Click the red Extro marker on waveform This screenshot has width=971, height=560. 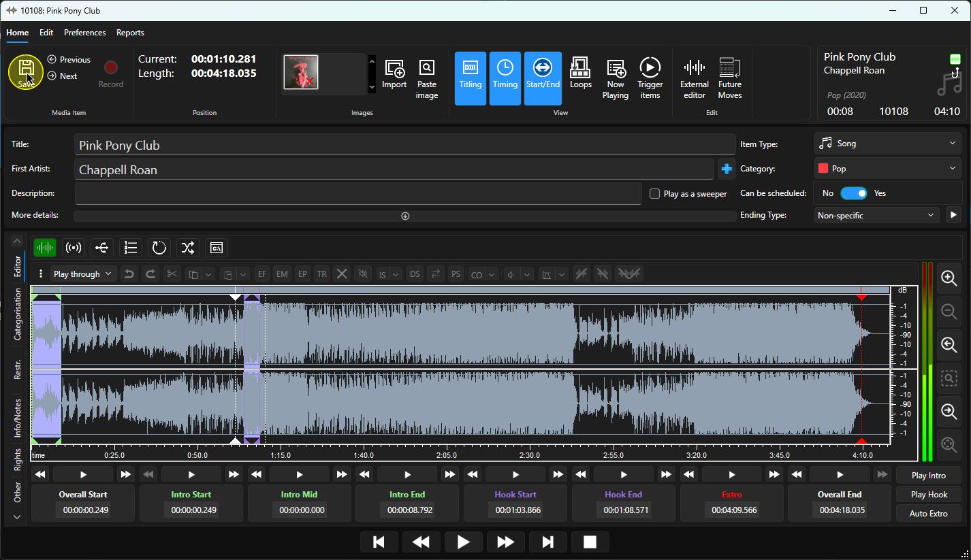pos(861,297)
